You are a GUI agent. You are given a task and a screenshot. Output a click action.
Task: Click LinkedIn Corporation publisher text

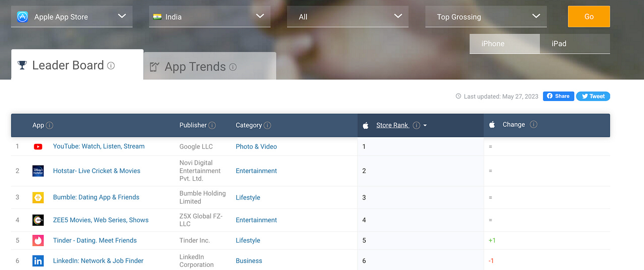point(196,261)
